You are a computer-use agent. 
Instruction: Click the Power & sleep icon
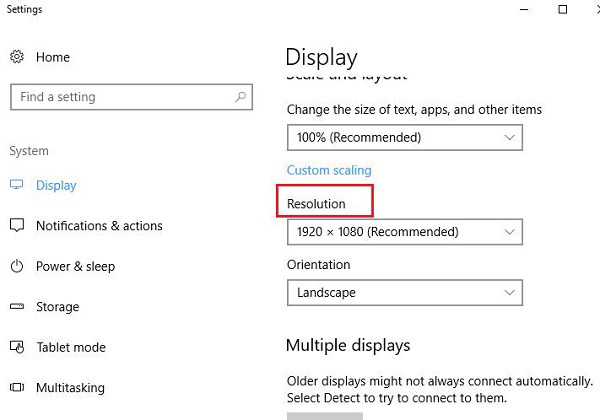(x=17, y=267)
